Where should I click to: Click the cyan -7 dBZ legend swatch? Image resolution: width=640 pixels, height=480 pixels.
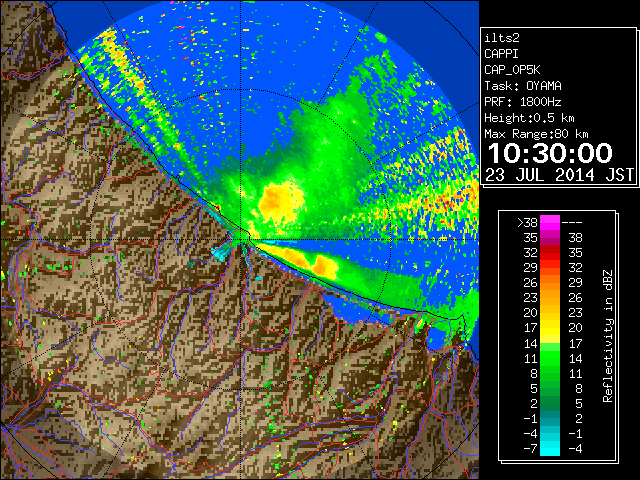click(x=550, y=448)
